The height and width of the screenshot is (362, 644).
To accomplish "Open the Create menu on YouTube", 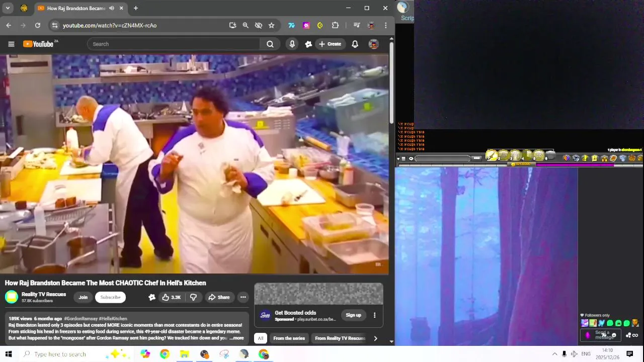I will (x=330, y=44).
